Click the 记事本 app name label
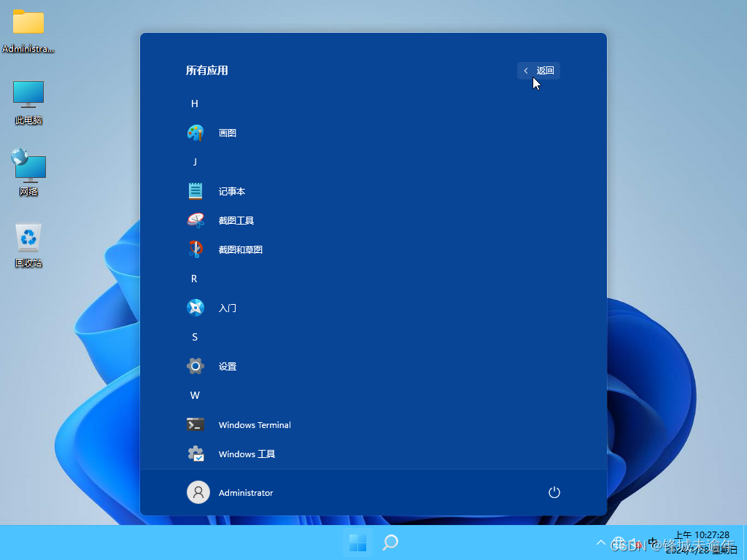Viewport: 747px width, 560px height. pos(231,191)
